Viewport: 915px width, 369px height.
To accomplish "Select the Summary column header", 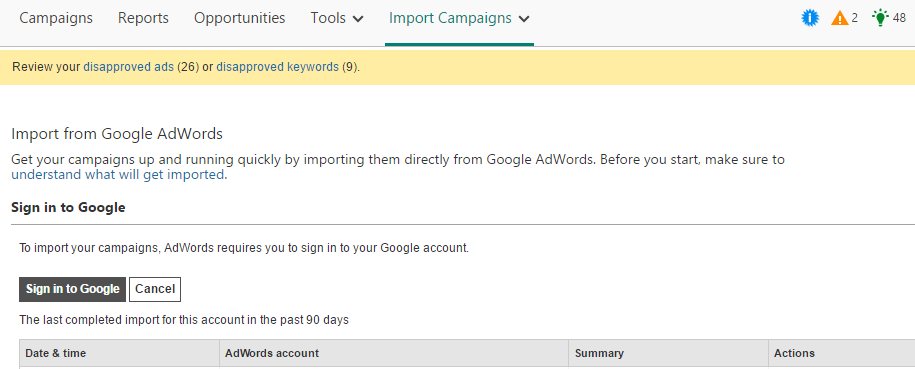I will pyautogui.click(x=668, y=353).
